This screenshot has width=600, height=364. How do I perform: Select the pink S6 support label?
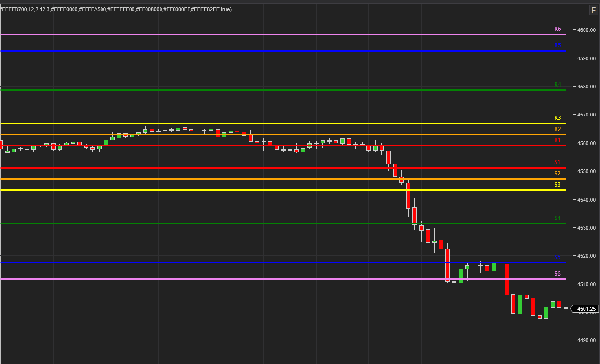point(557,274)
